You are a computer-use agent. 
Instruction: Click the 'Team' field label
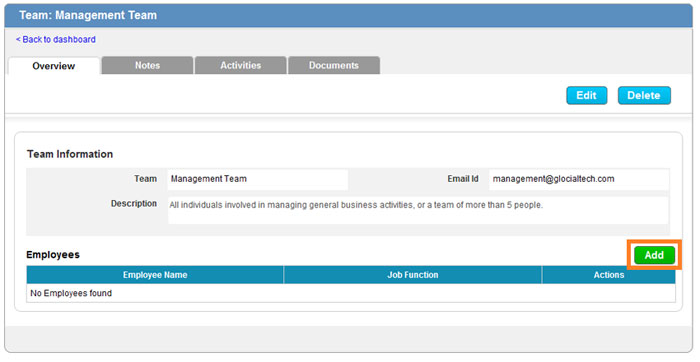(146, 179)
